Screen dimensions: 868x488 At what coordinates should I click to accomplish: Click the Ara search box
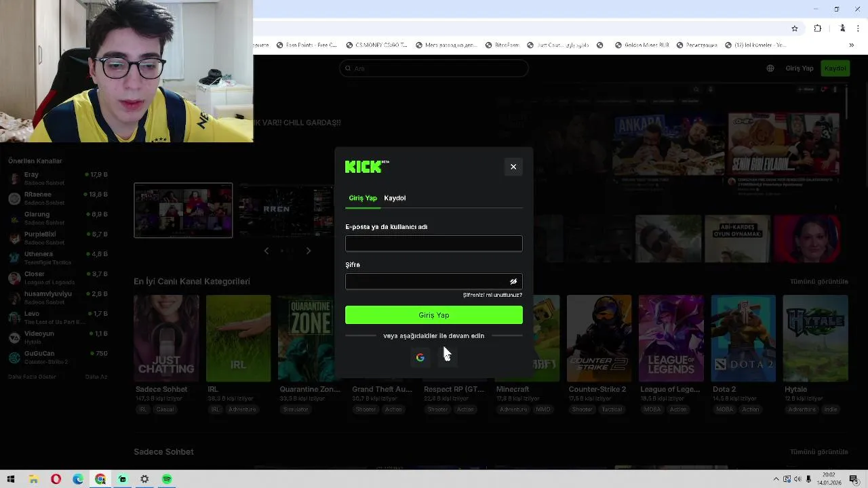click(434, 68)
